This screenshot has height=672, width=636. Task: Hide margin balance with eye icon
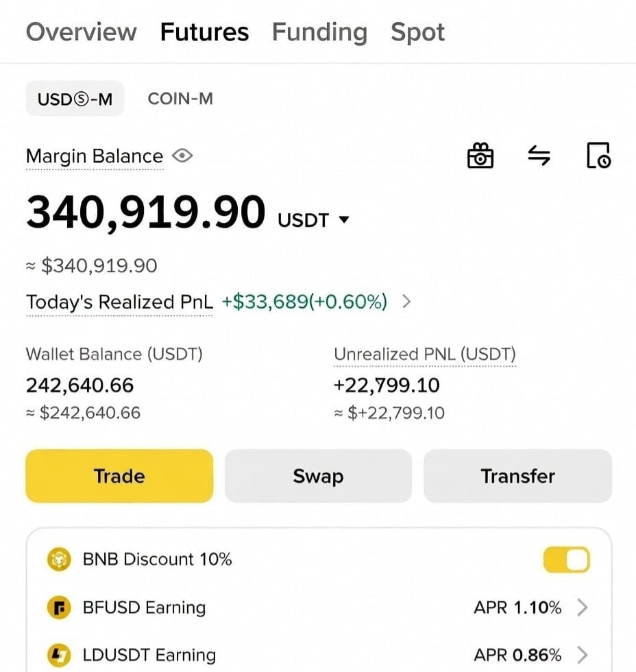click(x=182, y=156)
